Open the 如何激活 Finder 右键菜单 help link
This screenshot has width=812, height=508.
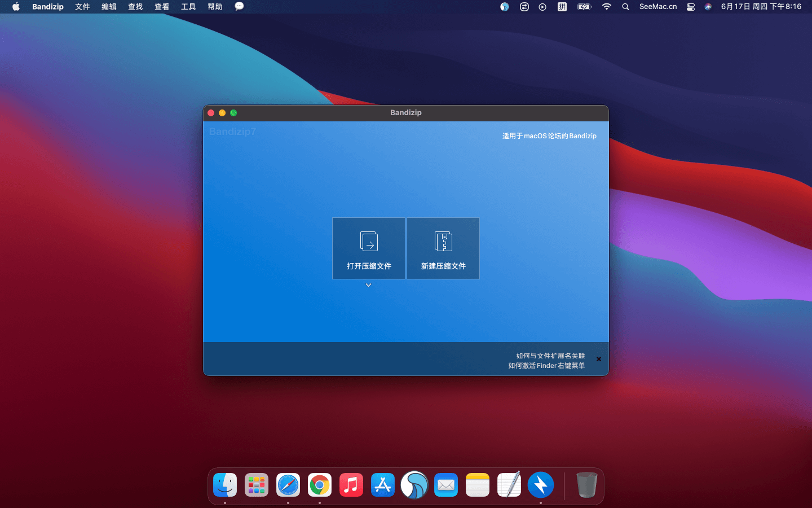(x=546, y=366)
